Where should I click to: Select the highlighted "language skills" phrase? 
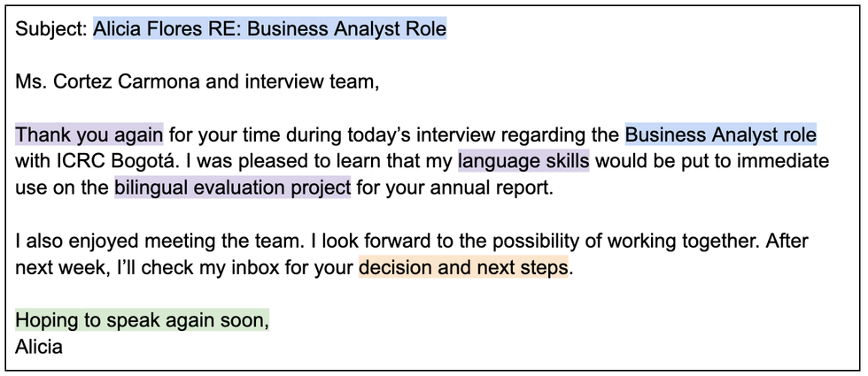(523, 162)
